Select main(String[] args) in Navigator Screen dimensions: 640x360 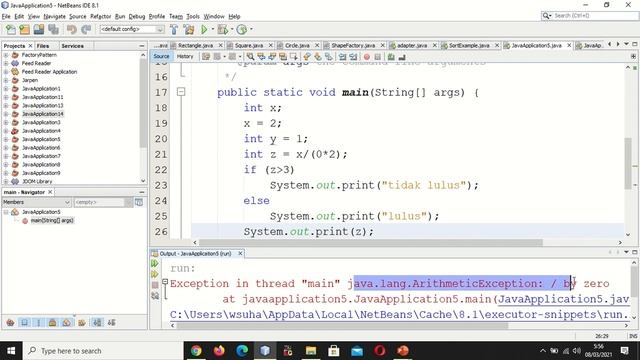(52, 220)
